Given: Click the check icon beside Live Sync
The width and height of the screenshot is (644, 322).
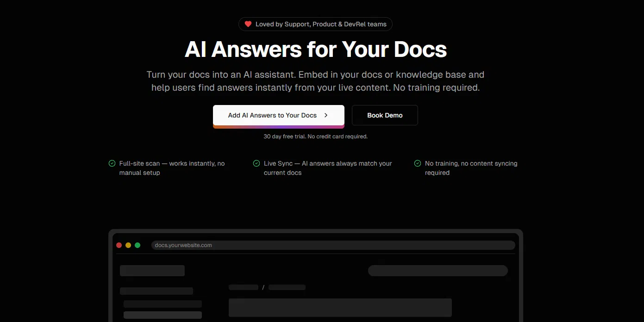Looking at the screenshot, I should point(256,163).
